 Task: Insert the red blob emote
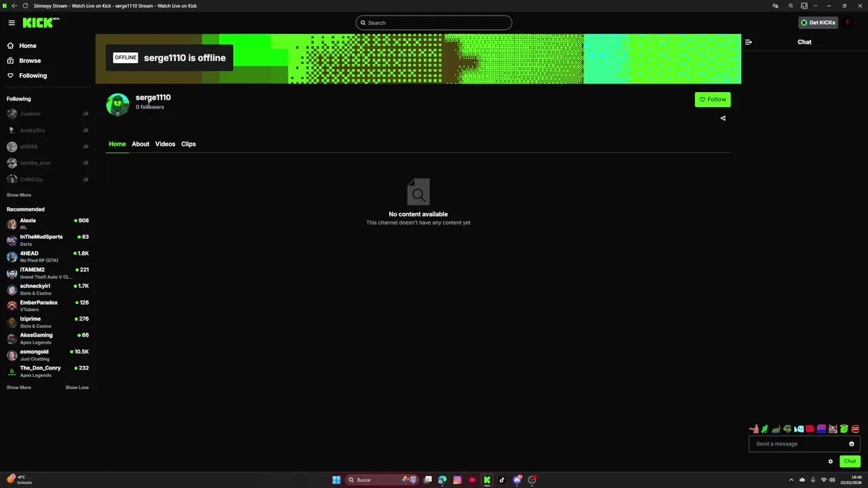pos(810,429)
